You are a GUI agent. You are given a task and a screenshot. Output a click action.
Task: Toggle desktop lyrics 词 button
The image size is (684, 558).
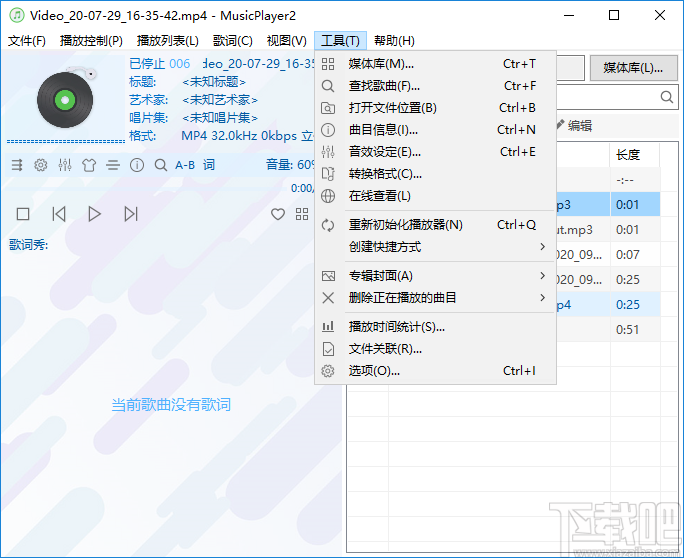(209, 165)
